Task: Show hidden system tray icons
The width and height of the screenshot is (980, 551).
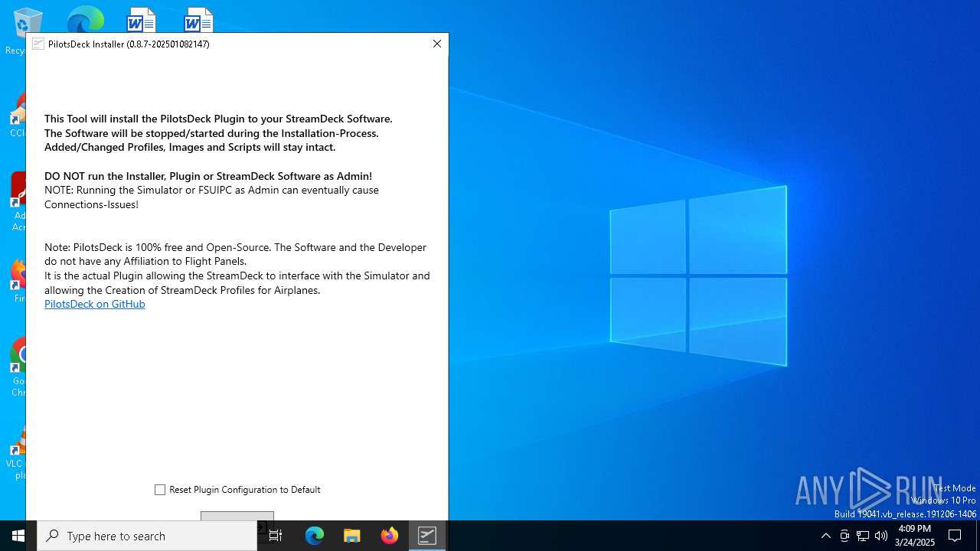Action: click(x=825, y=536)
